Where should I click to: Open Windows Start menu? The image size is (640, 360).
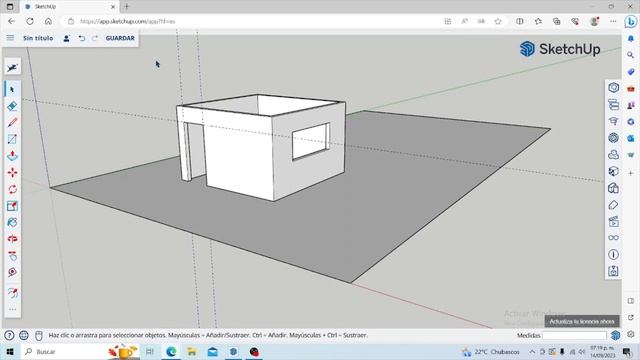pyautogui.click(x=10, y=352)
